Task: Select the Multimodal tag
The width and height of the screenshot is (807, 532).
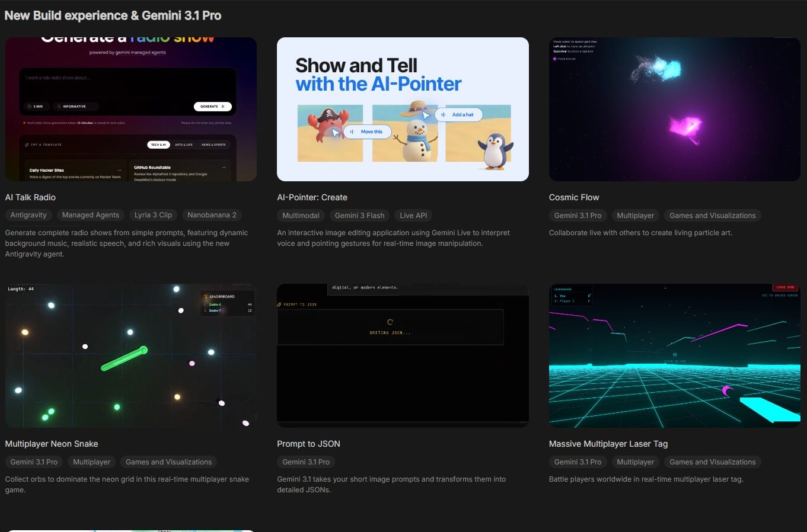Action: (301, 216)
